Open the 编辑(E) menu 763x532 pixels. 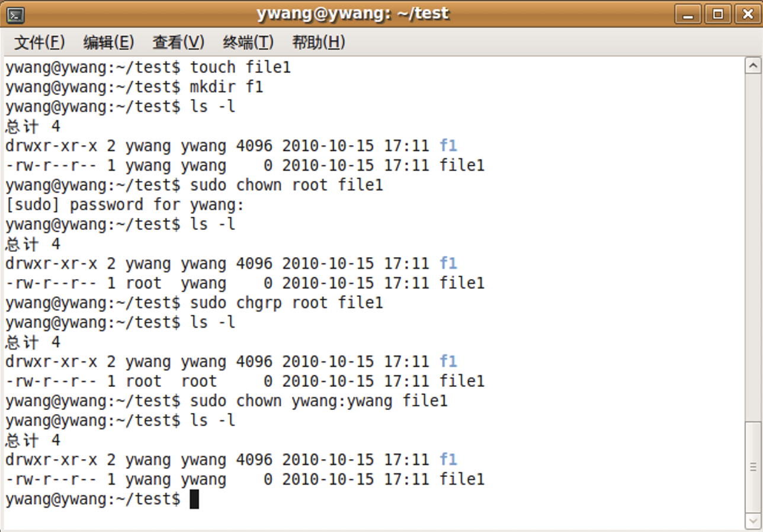[108, 43]
